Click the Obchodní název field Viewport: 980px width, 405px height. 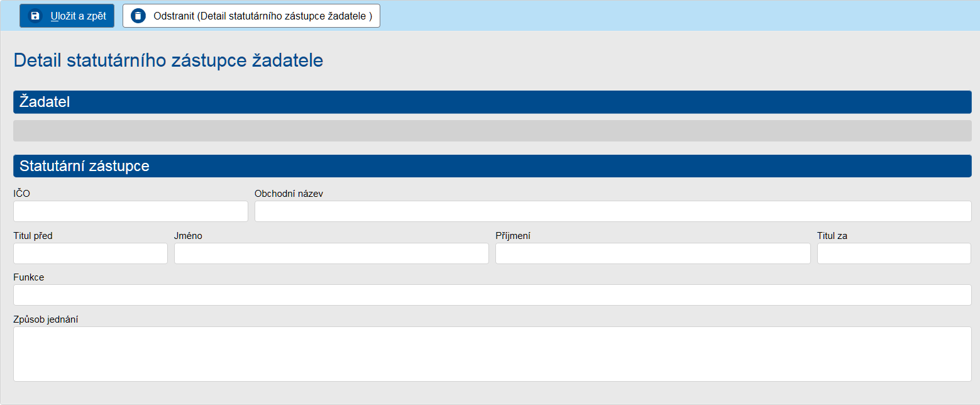[x=612, y=211]
